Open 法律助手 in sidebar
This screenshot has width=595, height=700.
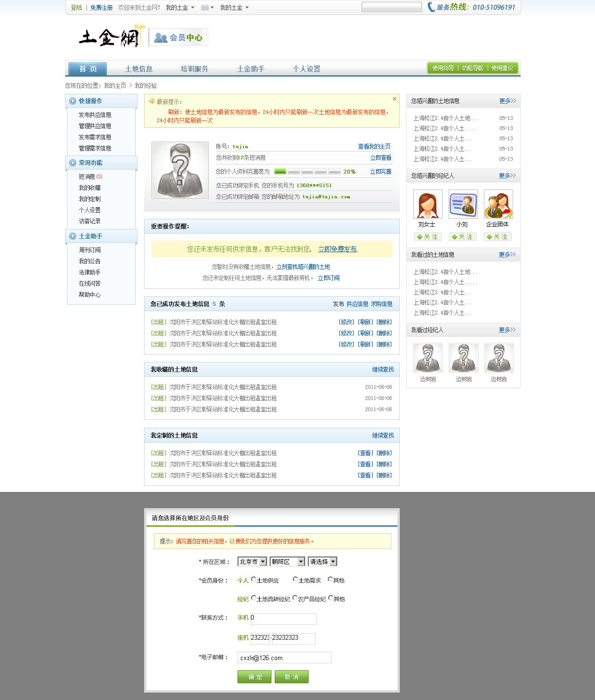[89, 272]
